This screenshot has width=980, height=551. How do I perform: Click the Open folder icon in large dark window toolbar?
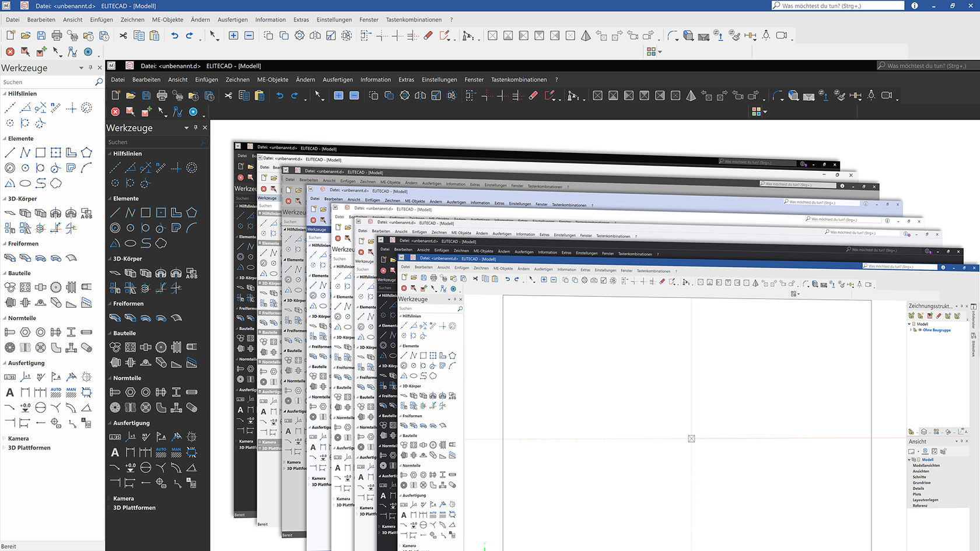(x=131, y=96)
